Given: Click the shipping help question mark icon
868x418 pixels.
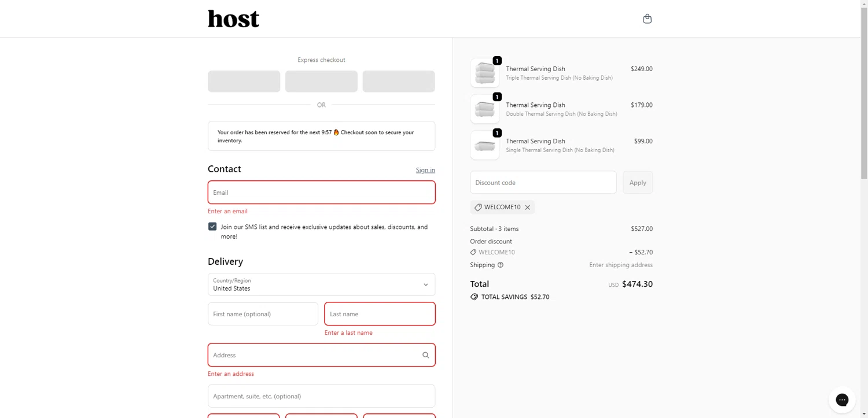Looking at the screenshot, I should pyautogui.click(x=501, y=265).
